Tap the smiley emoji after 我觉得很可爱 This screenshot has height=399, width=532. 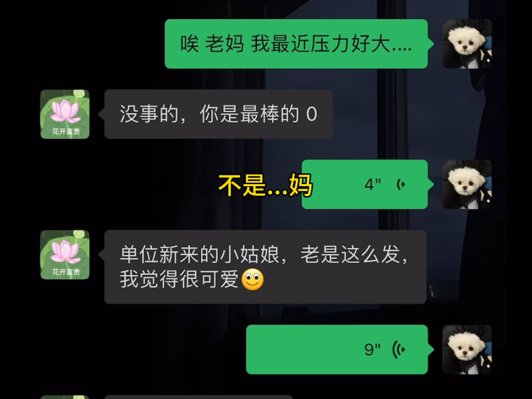pos(252,280)
